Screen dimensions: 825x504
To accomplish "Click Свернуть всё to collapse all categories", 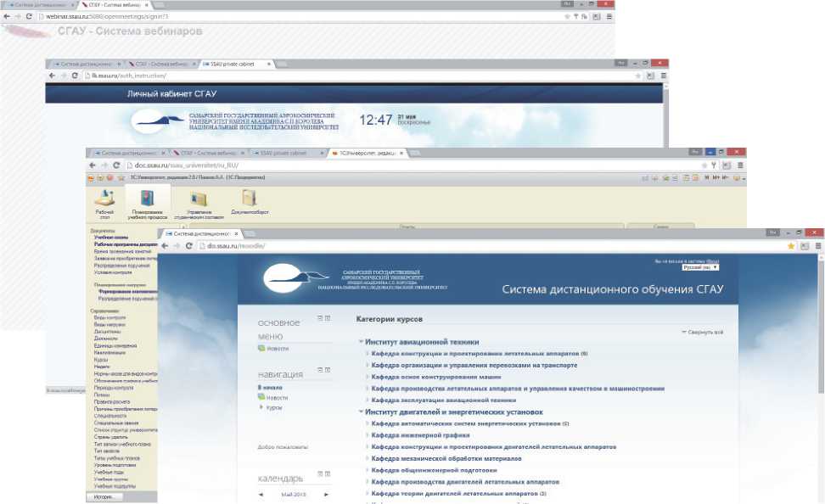I will 703,332.
